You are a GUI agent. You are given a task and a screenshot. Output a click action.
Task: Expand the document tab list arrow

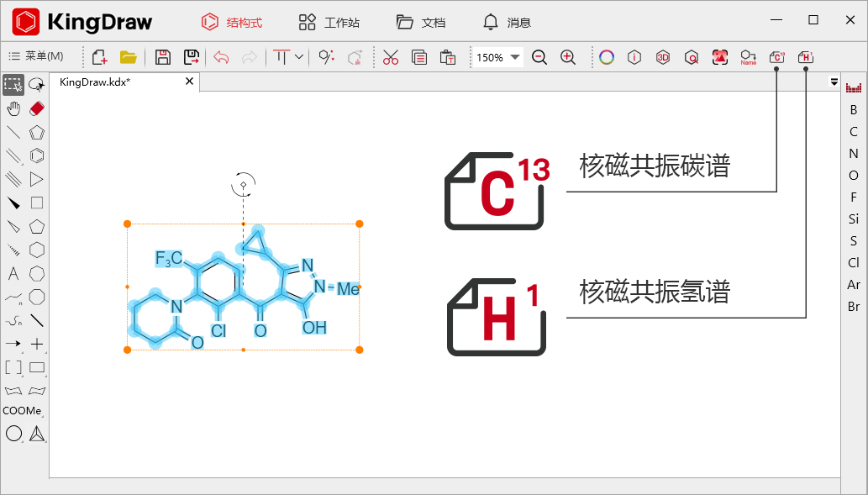(834, 82)
